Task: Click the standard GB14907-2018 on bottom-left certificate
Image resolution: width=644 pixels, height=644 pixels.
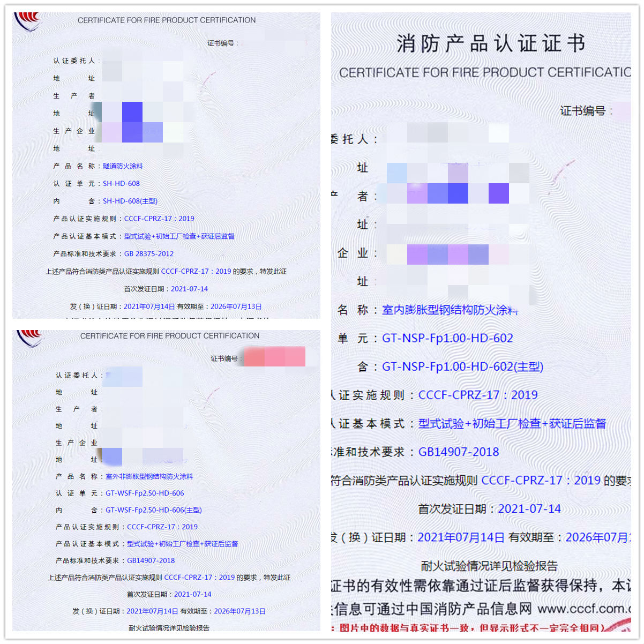Action: point(151,560)
